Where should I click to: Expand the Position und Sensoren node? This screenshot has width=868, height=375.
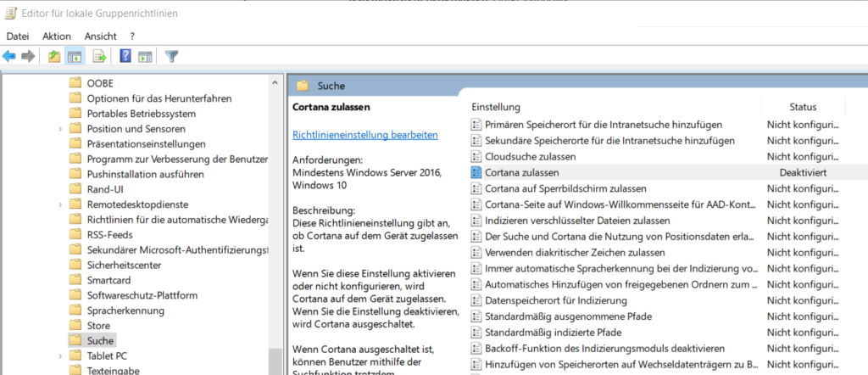60,128
